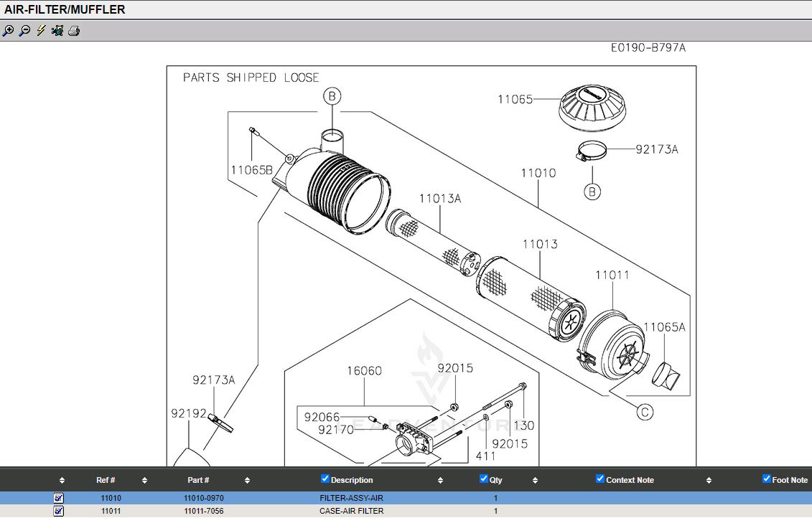
Task: Click the fit-to-window diagram icon
Action: coord(57,31)
